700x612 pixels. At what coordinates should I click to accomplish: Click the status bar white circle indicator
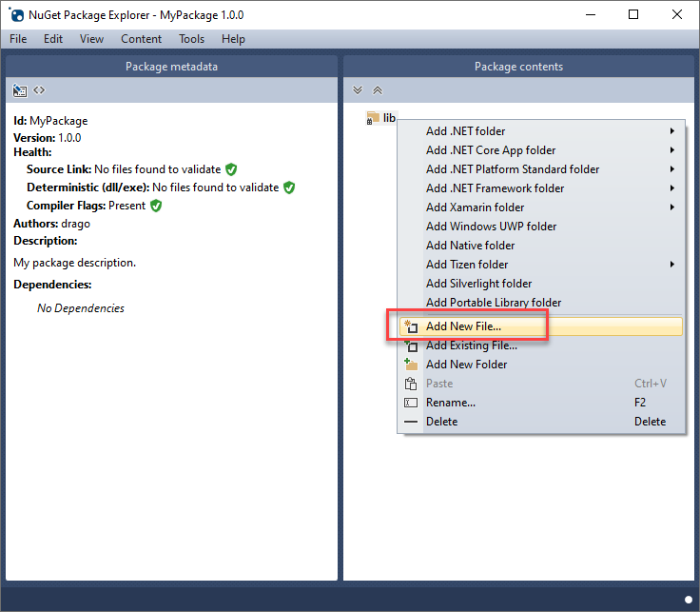689,599
